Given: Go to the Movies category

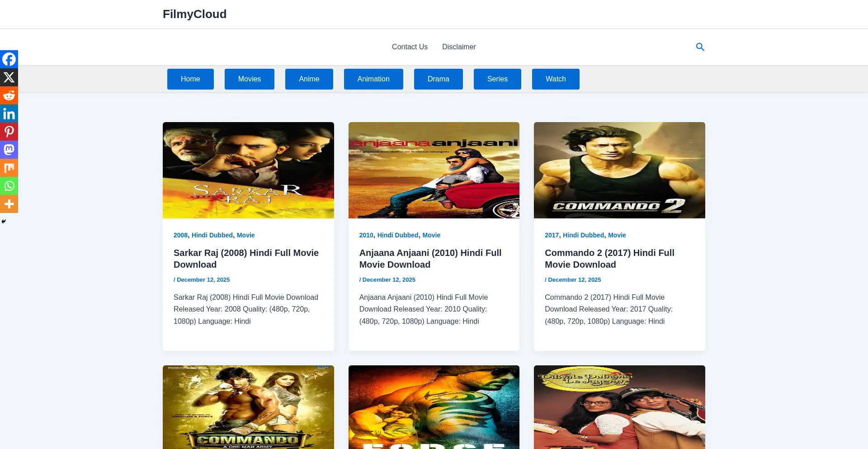Looking at the screenshot, I should click(249, 79).
